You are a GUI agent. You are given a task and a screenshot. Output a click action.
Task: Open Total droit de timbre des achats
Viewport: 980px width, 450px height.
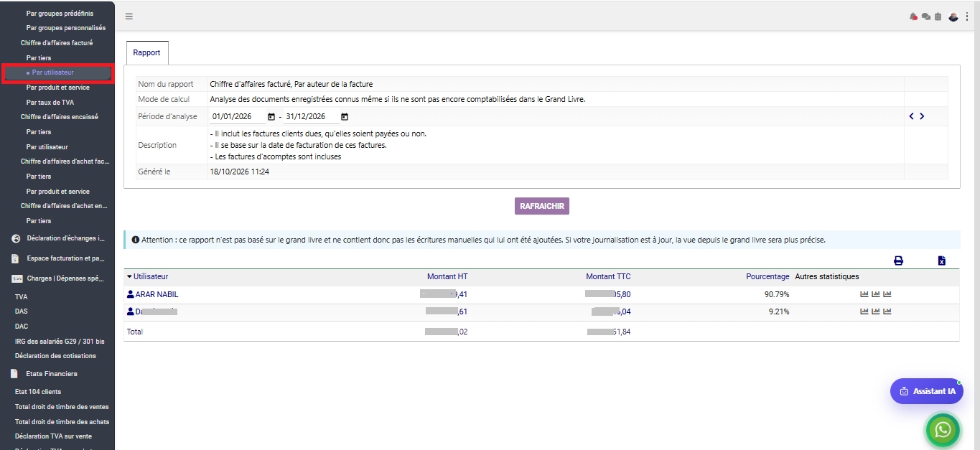tap(62, 422)
